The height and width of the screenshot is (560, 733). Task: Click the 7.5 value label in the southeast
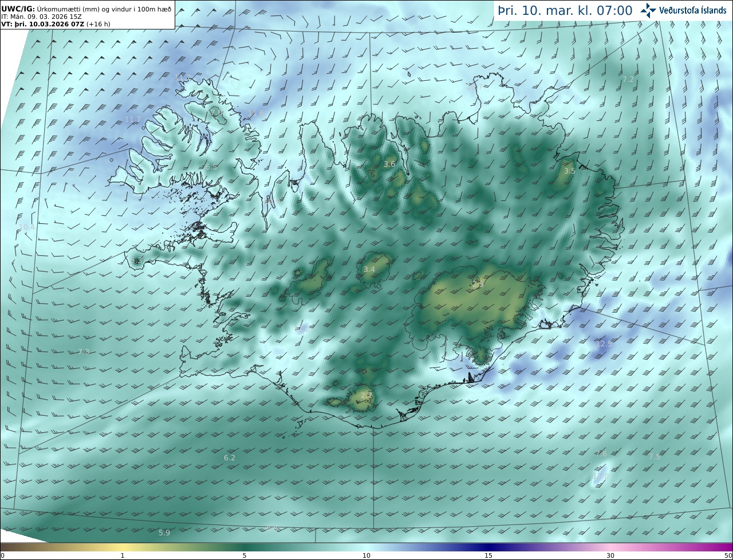pyautogui.click(x=655, y=456)
